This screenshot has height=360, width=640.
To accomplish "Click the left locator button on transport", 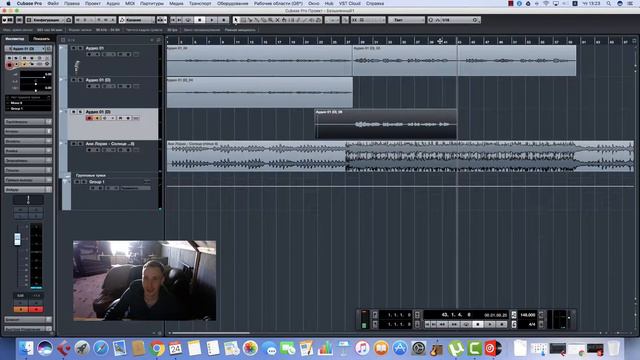I will (x=375, y=315).
